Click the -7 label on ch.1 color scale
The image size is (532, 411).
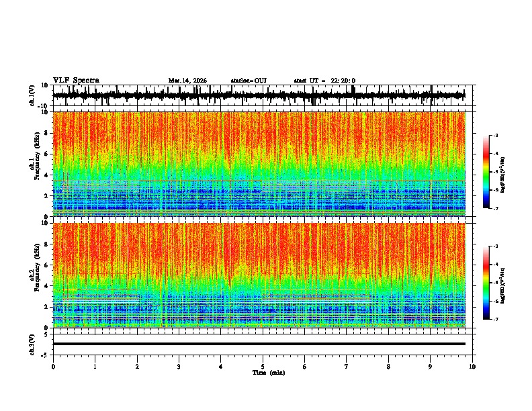pyautogui.click(x=495, y=209)
